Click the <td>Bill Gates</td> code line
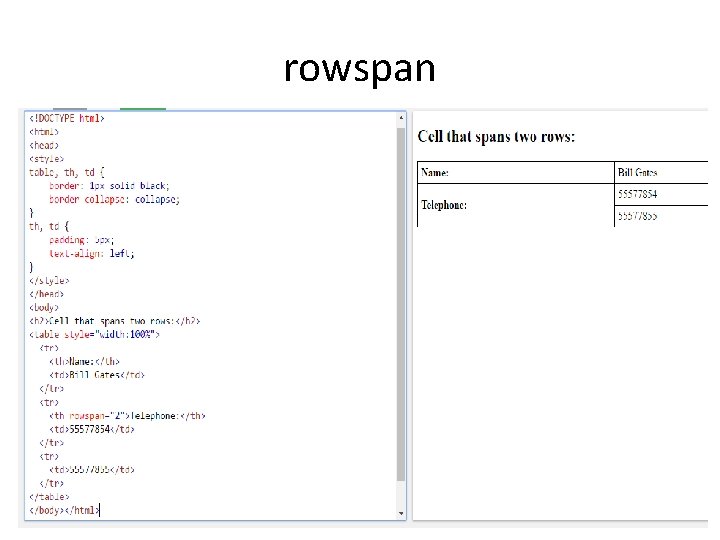This screenshot has width=720, height=540. click(97, 375)
